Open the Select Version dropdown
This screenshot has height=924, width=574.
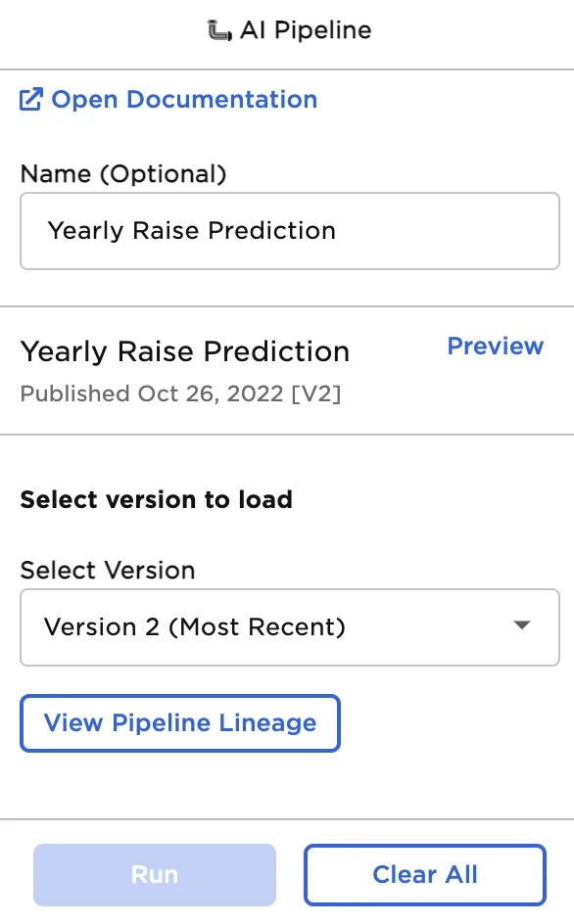click(289, 626)
